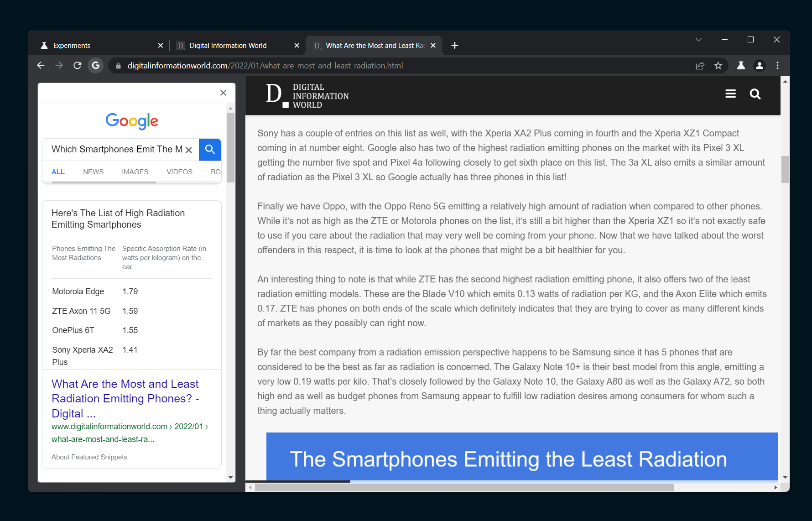Click the side panel scroll up arrow

(230, 108)
